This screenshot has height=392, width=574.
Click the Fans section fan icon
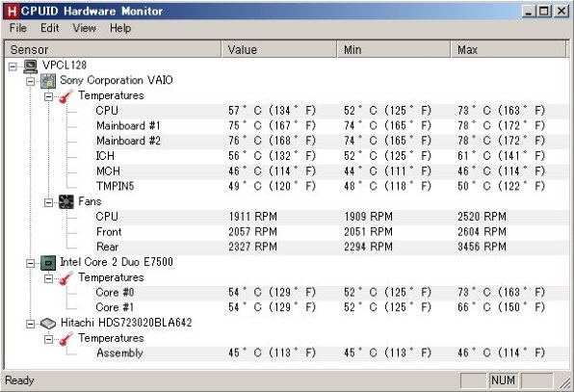[66, 202]
